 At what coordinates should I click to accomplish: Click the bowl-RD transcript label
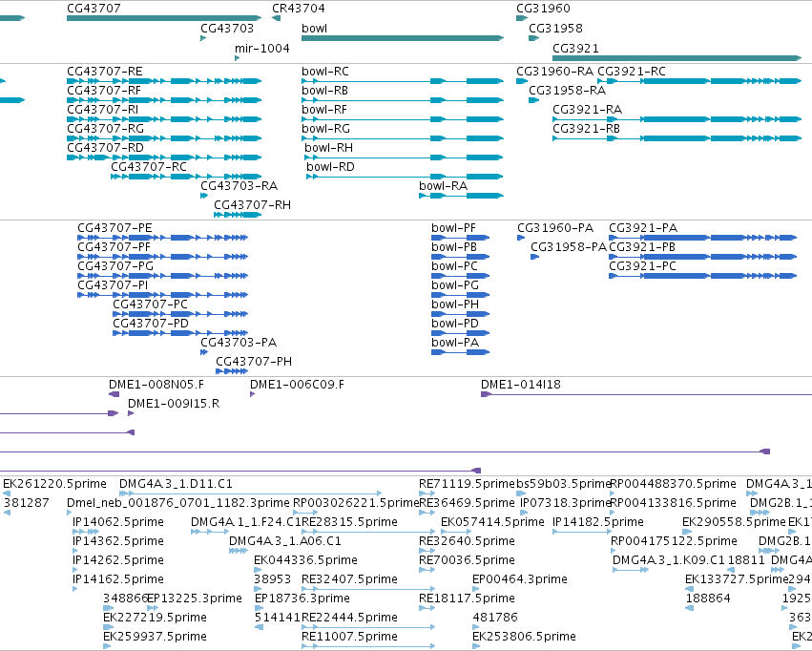(x=330, y=167)
